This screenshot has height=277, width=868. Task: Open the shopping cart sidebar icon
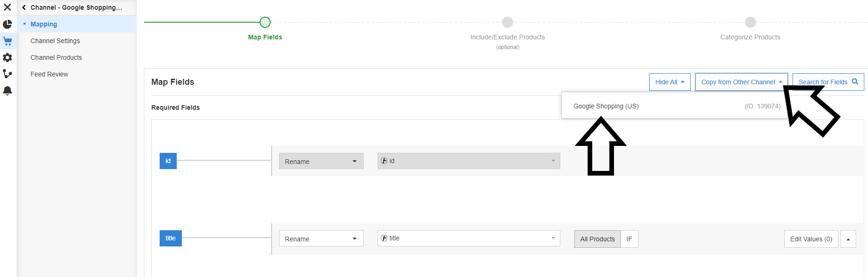[x=7, y=41]
